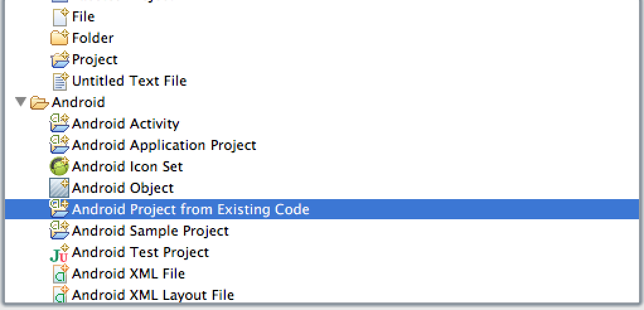Choose the Folder wizard entry
This screenshot has width=644, height=310.
(93, 38)
